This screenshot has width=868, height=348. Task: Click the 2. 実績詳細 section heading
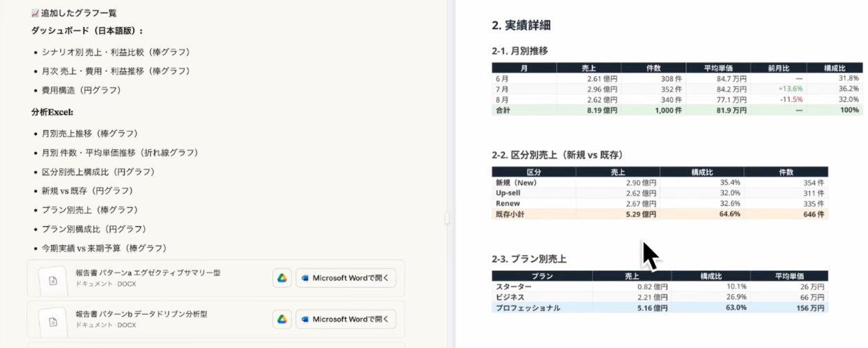[x=521, y=26]
